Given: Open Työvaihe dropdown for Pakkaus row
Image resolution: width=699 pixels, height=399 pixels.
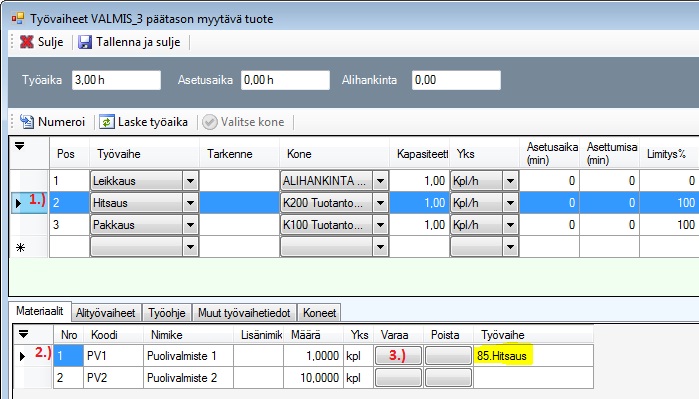Looking at the screenshot, I should [190, 225].
